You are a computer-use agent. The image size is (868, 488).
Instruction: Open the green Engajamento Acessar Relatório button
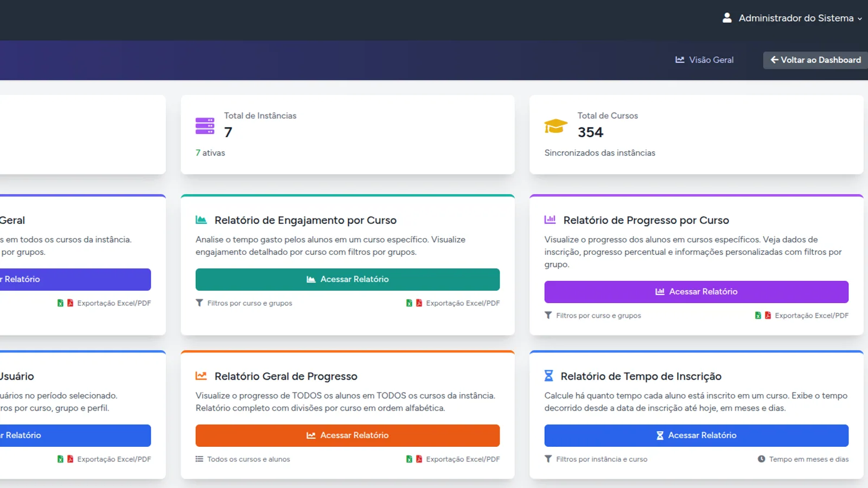click(x=348, y=279)
